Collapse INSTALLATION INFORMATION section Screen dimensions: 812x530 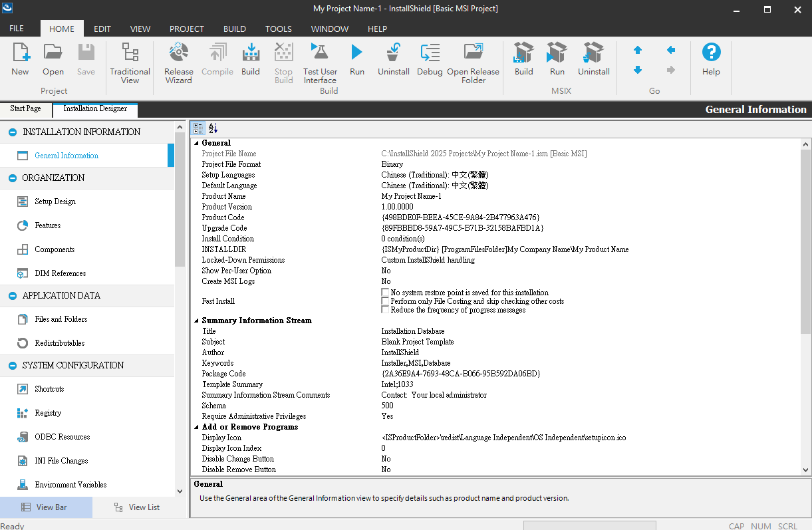click(x=13, y=132)
